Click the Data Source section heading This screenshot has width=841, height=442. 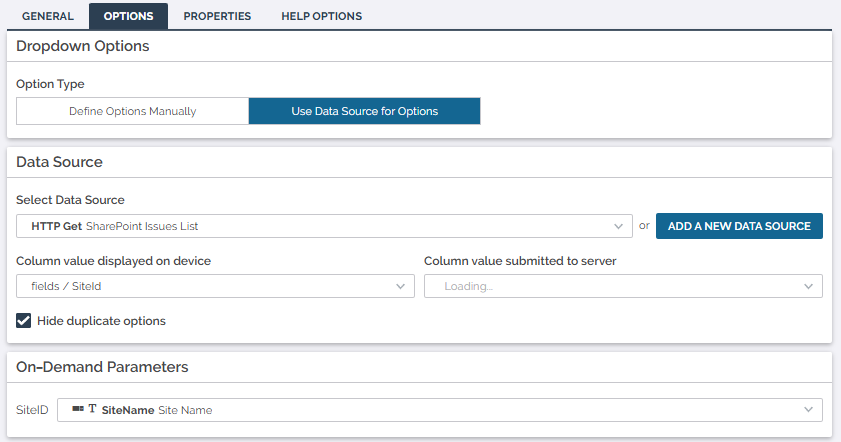pyautogui.click(x=59, y=161)
